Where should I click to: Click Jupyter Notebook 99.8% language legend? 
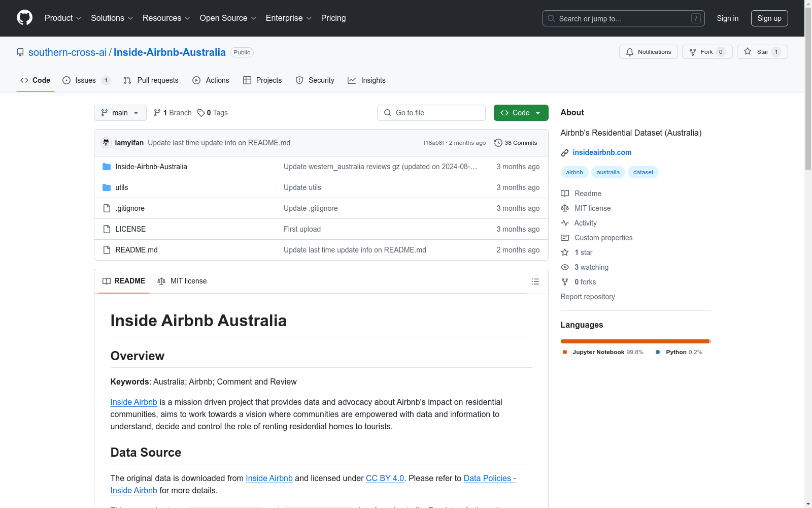click(602, 352)
